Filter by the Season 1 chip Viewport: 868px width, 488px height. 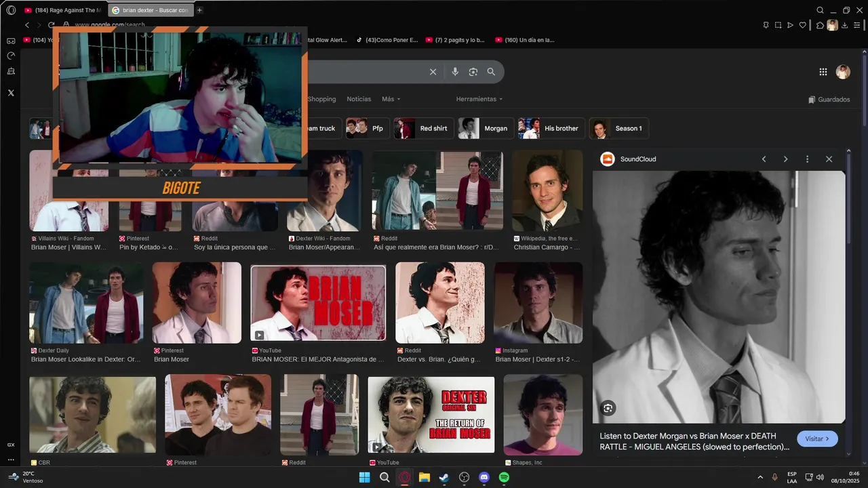click(619, 128)
